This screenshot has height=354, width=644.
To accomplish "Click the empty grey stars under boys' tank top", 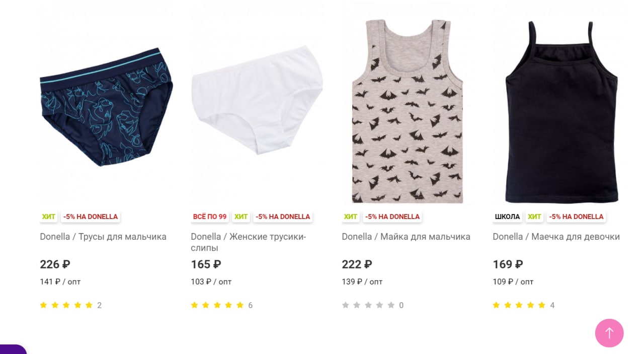I will (368, 305).
